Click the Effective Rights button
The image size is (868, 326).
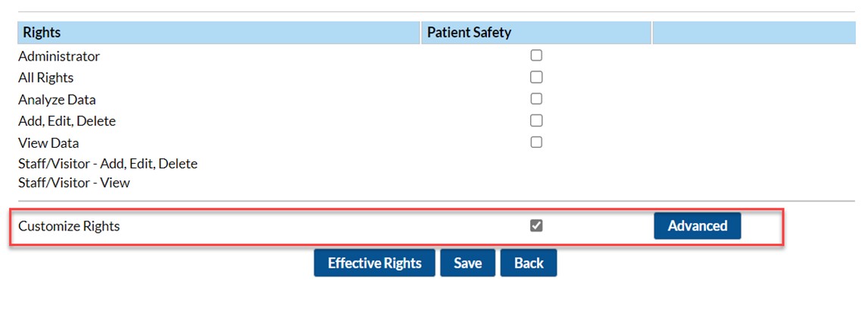pyautogui.click(x=374, y=263)
